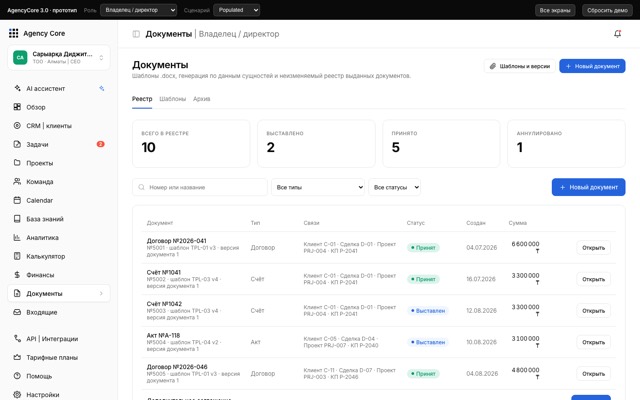Screen dimensions: 640x400
Task: Open Договор №2026-046 with Открыть
Action: 593,373
